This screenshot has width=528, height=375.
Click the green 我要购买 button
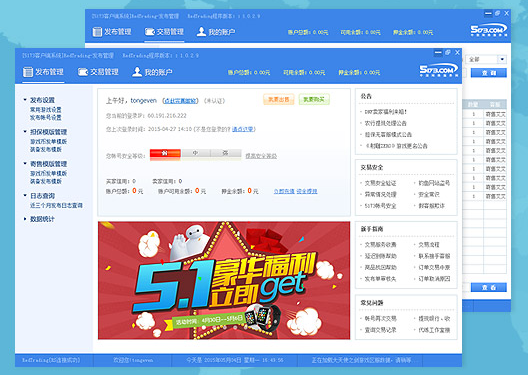(314, 99)
